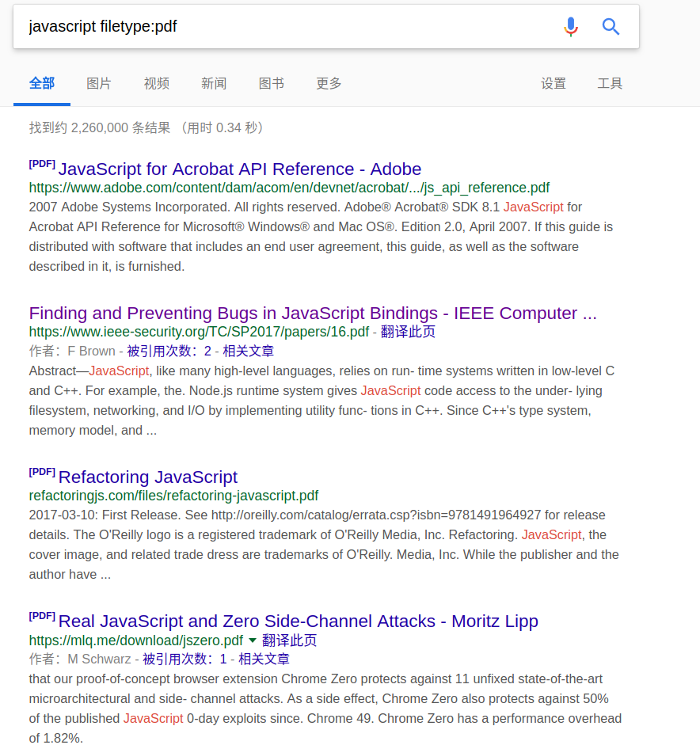Click author text 作者：M Schwarz
Viewport: 700px width, 745px height.
point(80,659)
